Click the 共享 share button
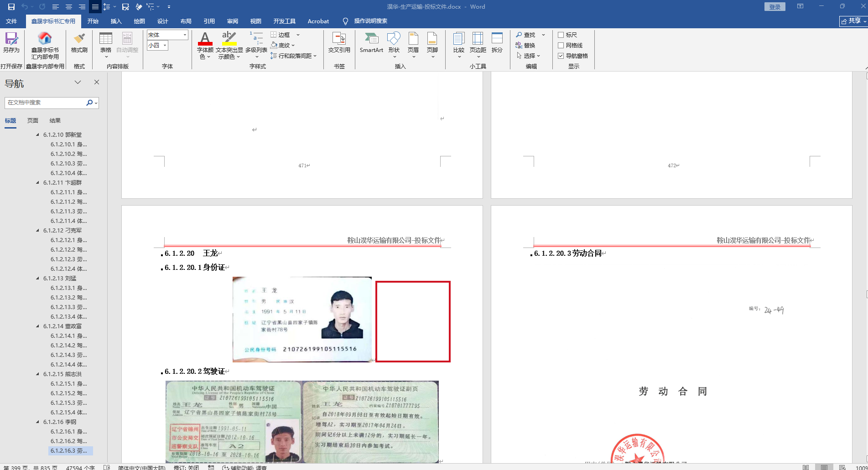868x470 pixels. pos(853,21)
